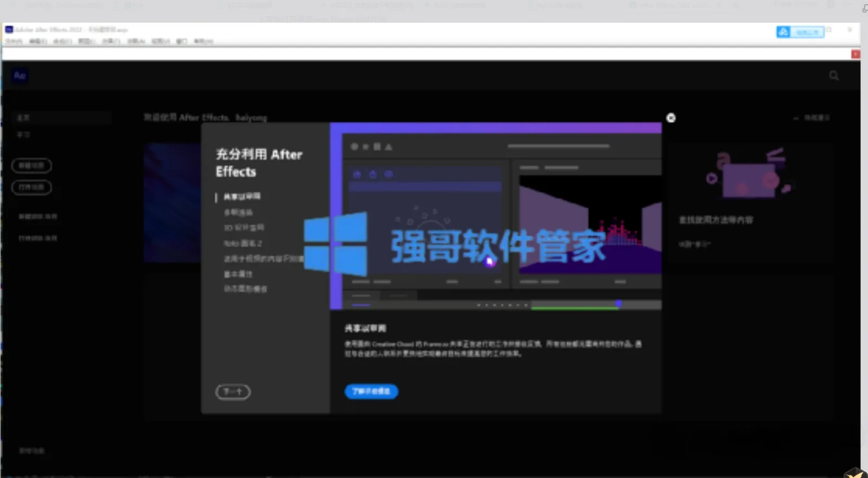
Task: Open the Composition menu
Action: coord(62,41)
